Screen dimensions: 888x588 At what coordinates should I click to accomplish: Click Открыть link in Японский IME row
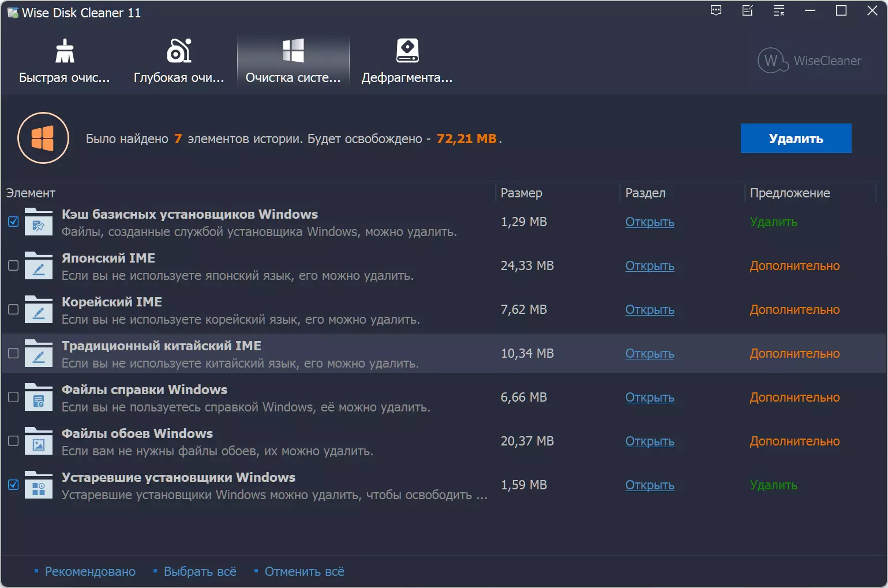tap(650, 266)
